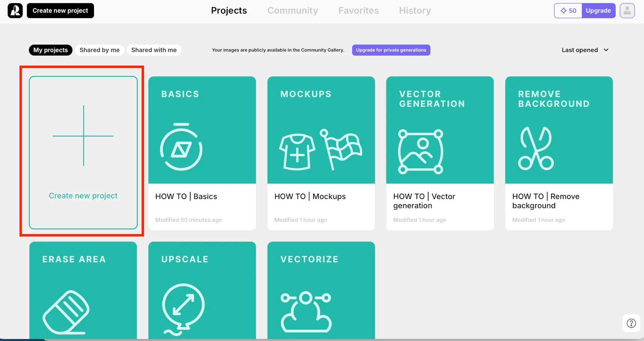Open the HOW TO Mockups project thumbnail
This screenshot has width=644, height=341.
click(x=321, y=130)
